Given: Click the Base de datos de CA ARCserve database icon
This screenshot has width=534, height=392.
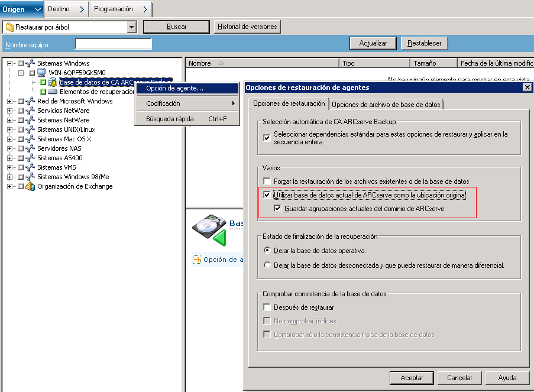Looking at the screenshot, I should [x=52, y=82].
